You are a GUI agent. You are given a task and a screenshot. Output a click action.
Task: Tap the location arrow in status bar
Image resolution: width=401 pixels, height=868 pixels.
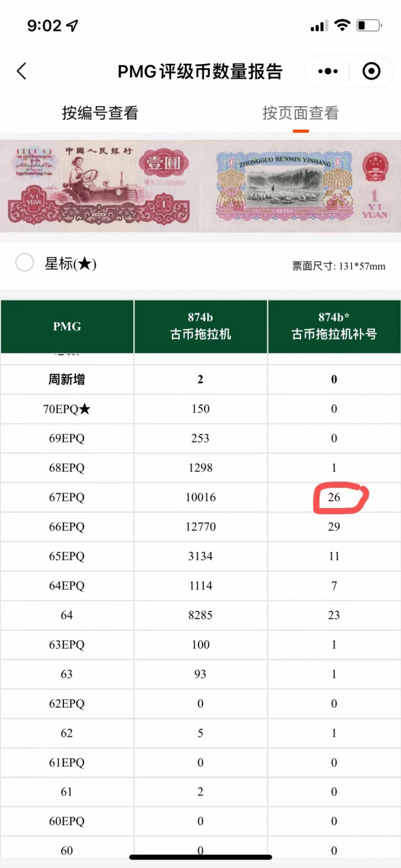click(72, 25)
